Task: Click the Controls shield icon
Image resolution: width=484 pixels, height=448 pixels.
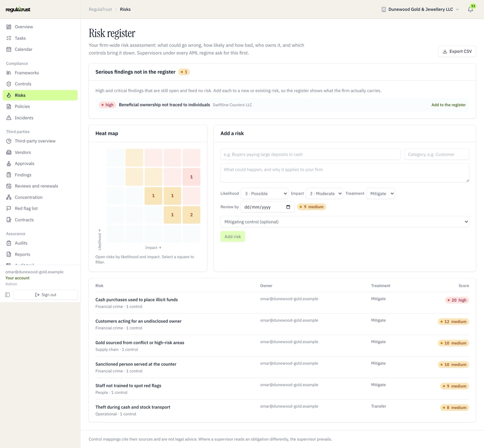Action: click(9, 84)
